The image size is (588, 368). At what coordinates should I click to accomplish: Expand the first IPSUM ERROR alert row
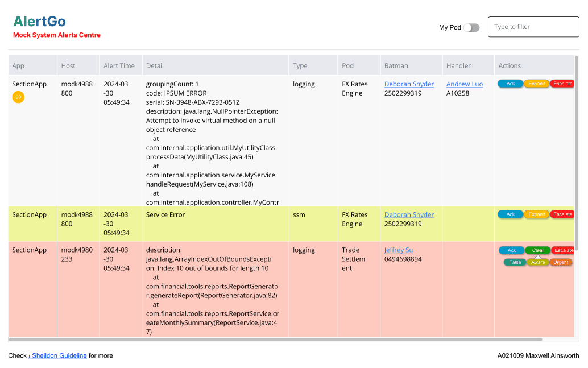click(537, 84)
